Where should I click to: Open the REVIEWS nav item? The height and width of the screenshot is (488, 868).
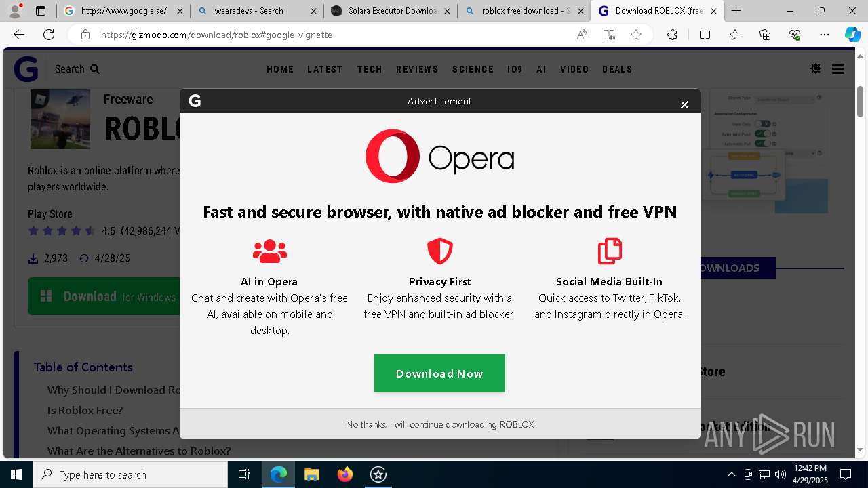[417, 69]
